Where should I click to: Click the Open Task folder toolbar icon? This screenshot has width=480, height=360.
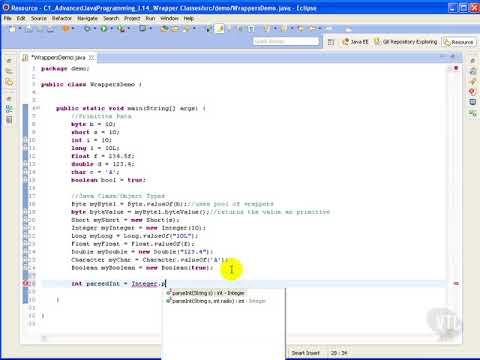coord(175,29)
